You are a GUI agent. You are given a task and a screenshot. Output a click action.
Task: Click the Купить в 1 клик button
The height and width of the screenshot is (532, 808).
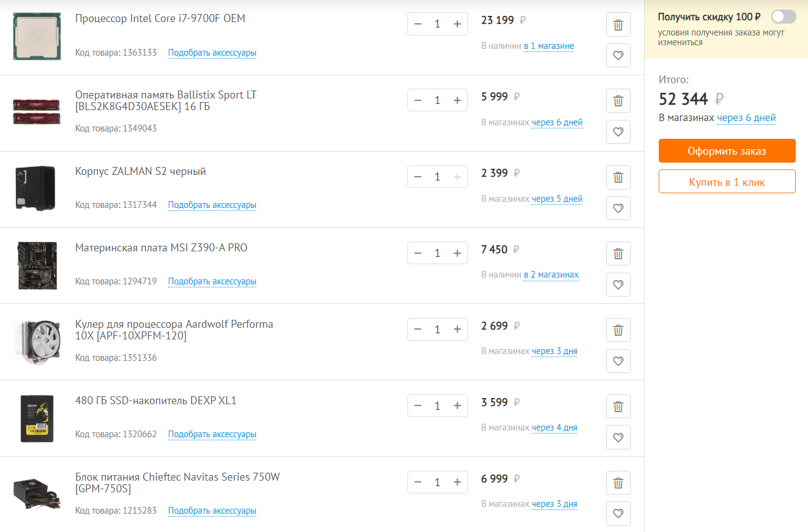tap(727, 182)
